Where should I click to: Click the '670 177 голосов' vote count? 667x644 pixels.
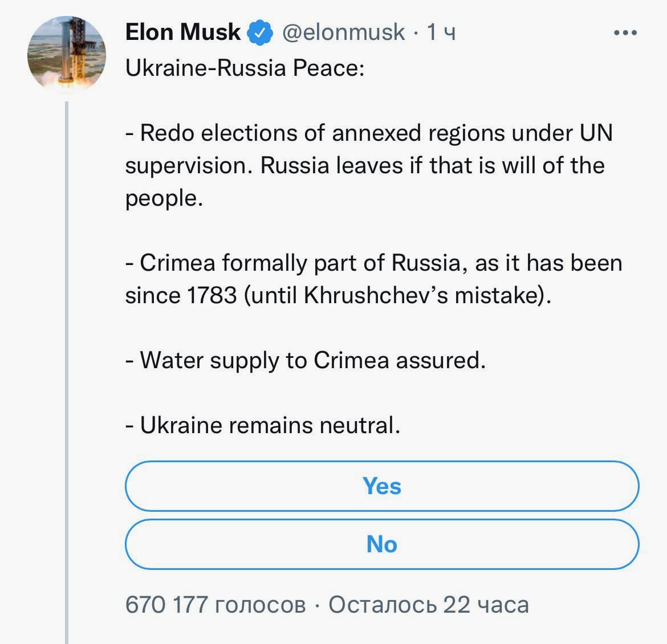(215, 605)
